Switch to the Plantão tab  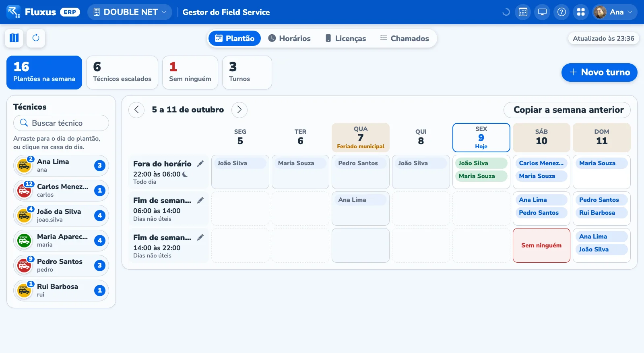[x=235, y=38]
